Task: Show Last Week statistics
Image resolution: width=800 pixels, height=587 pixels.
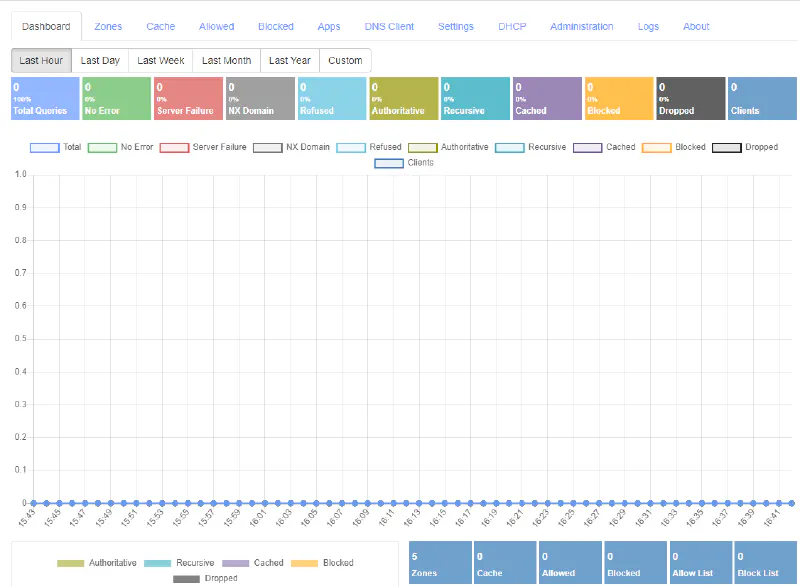Action: [161, 60]
